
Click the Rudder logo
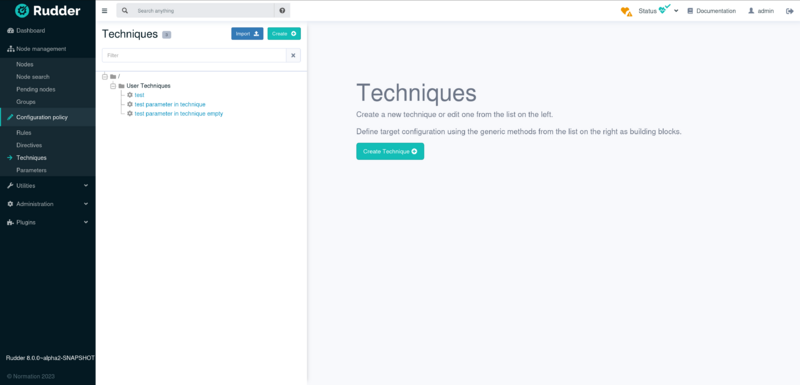47,10
